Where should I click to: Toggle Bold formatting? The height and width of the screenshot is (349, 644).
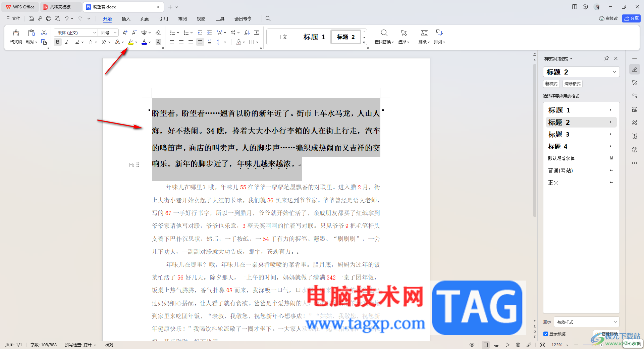click(x=58, y=42)
